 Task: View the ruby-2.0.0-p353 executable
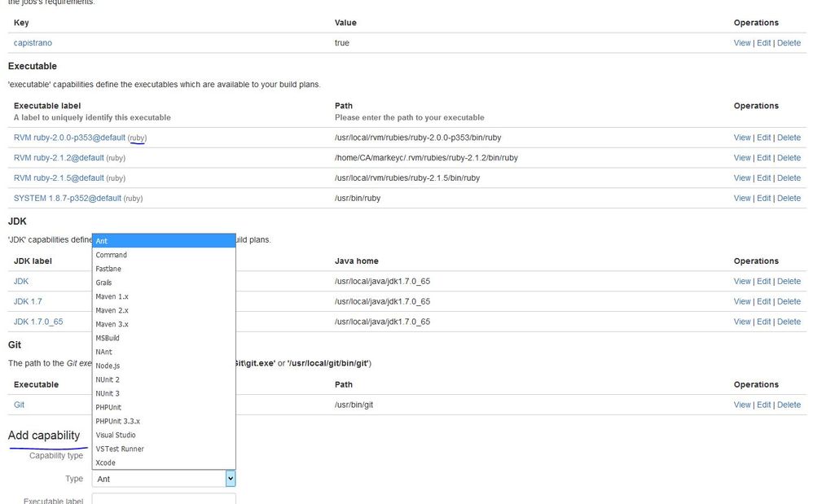[x=742, y=138]
